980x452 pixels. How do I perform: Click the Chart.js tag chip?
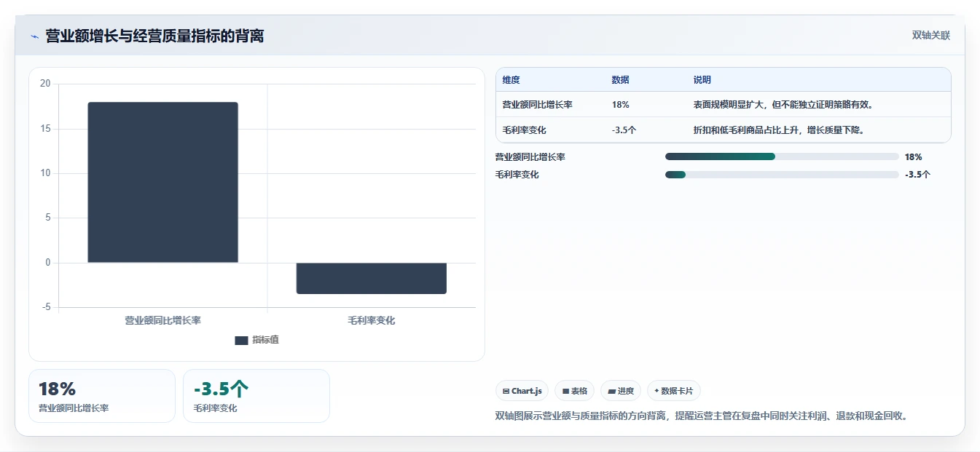(522, 391)
